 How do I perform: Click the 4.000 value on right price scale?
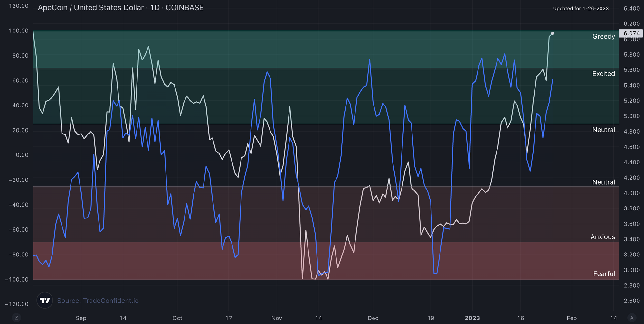tap(632, 193)
